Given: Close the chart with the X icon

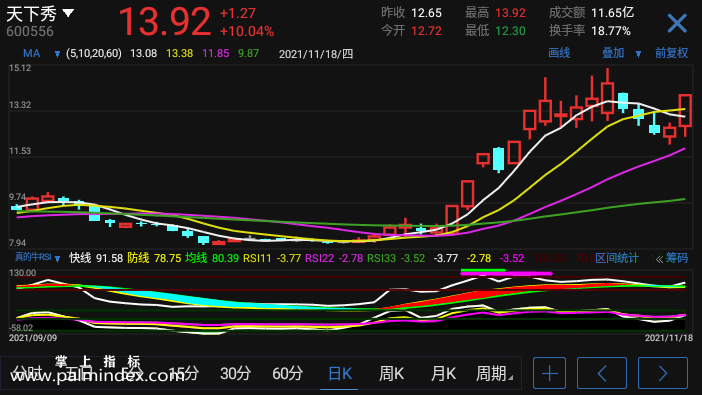Looking at the screenshot, I should pos(677,23).
